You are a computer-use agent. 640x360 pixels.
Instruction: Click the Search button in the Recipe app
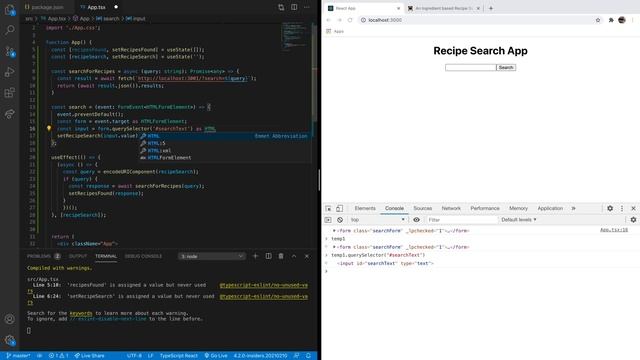pyautogui.click(x=506, y=67)
